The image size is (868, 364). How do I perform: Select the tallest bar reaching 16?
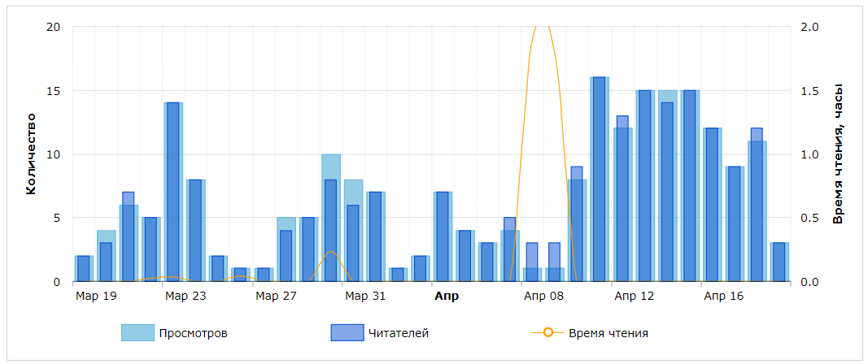(x=599, y=180)
